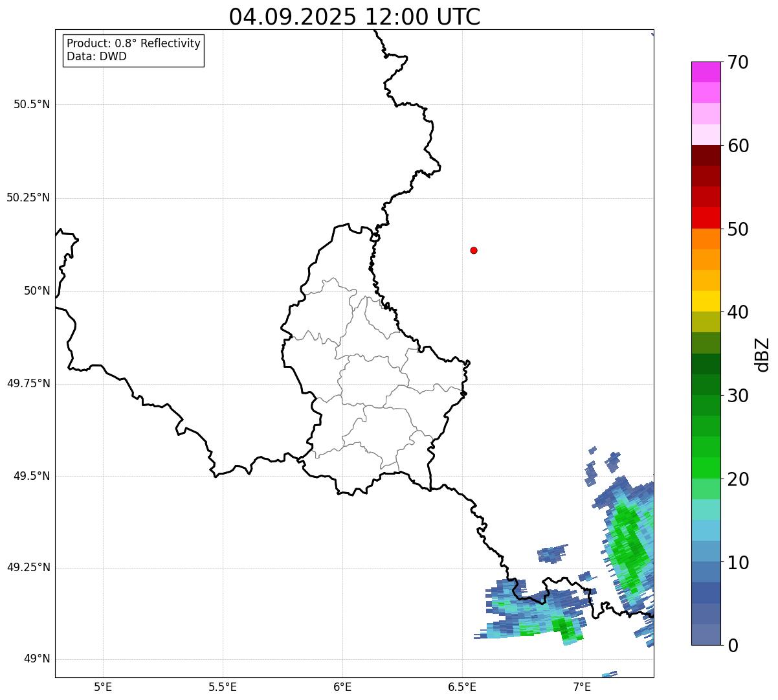Click the 49.75°N latitude label
The image size is (778, 700).
(x=28, y=383)
